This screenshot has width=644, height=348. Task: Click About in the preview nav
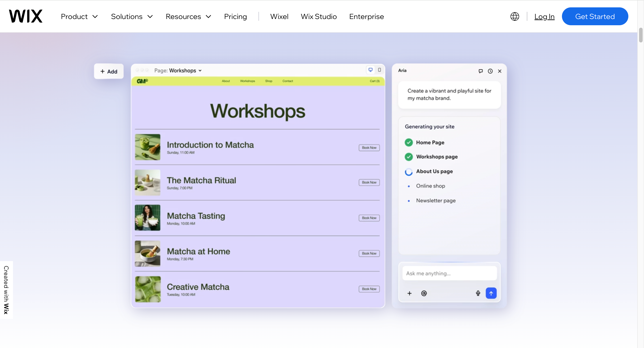tap(226, 81)
